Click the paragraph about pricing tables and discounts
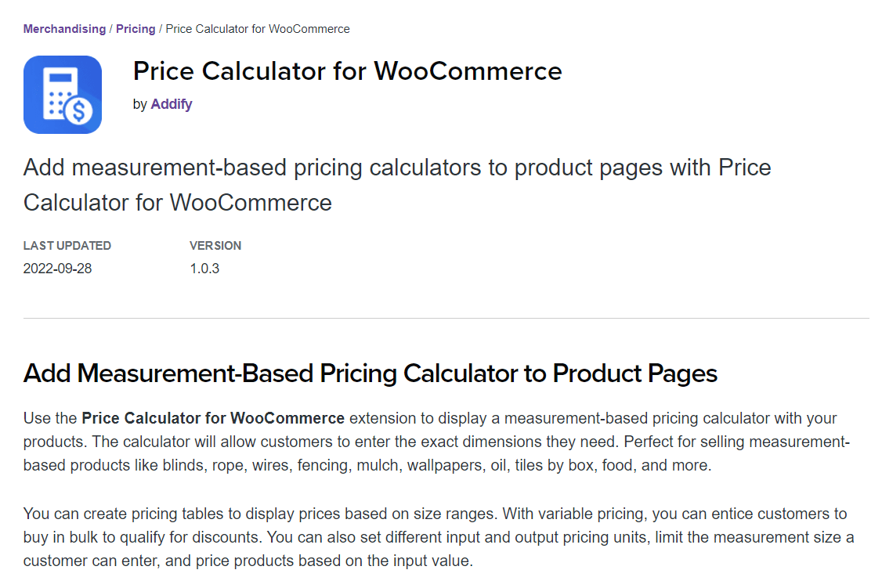 coord(435,537)
